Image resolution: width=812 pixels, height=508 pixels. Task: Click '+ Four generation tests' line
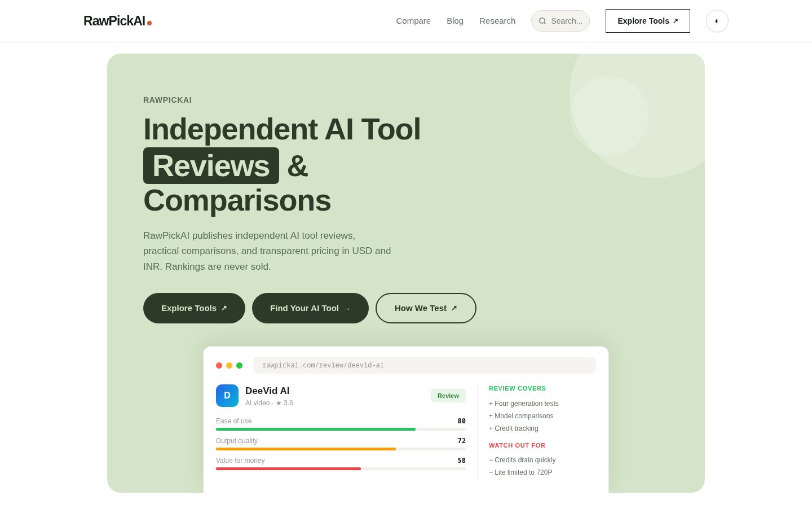pyautogui.click(x=524, y=404)
